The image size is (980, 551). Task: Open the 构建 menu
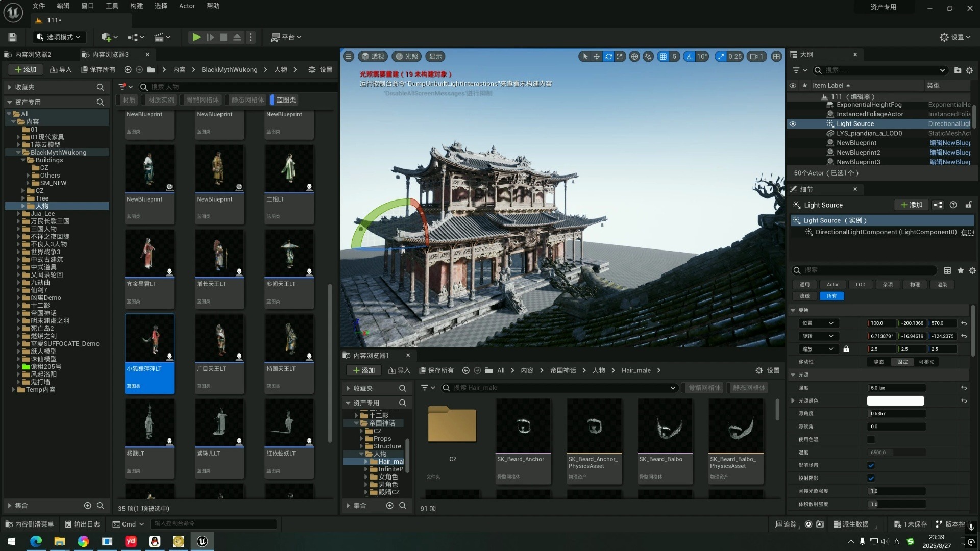click(x=137, y=6)
